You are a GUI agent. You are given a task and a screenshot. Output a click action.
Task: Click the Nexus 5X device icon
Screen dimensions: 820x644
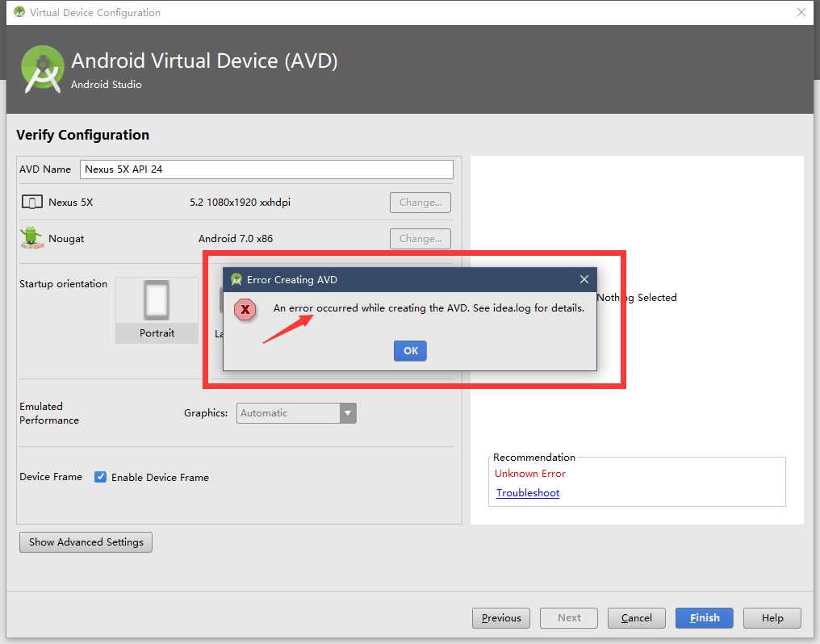point(32,202)
